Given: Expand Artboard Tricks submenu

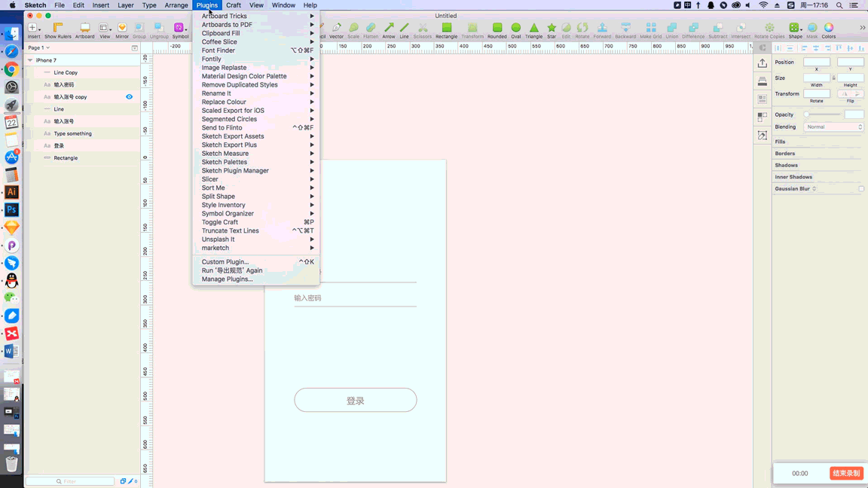Looking at the screenshot, I should (255, 16).
